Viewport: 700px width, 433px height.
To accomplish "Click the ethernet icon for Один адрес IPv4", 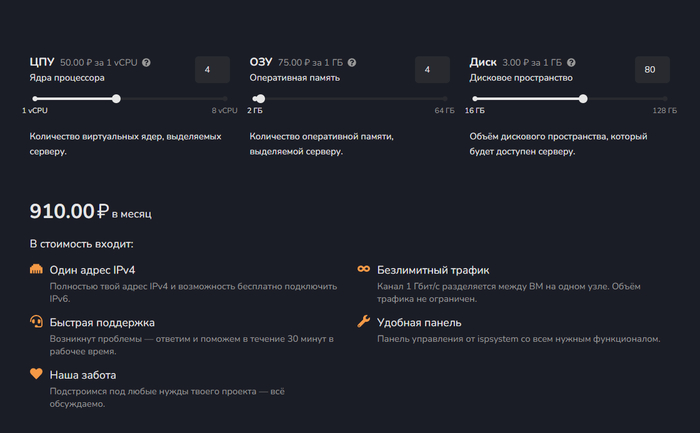I will [37, 270].
